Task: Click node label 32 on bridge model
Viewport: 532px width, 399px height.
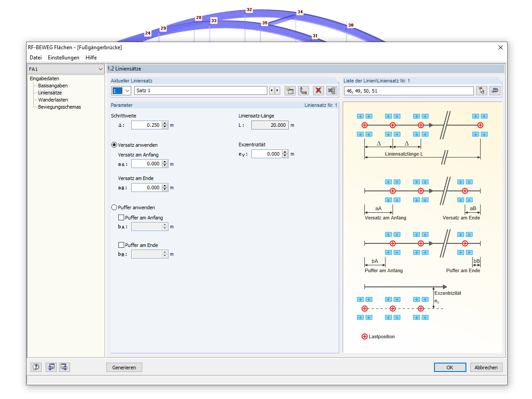Action: [x=249, y=10]
